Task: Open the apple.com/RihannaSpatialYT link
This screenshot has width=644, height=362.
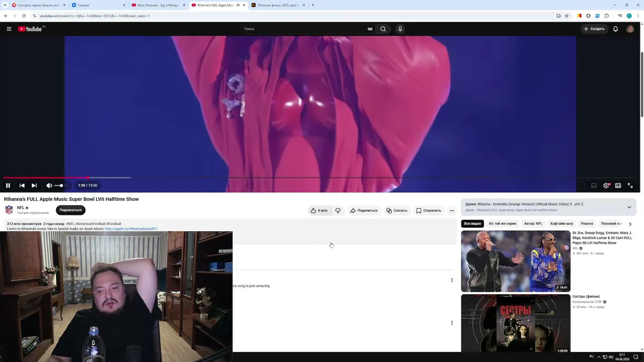Action: click(131, 229)
